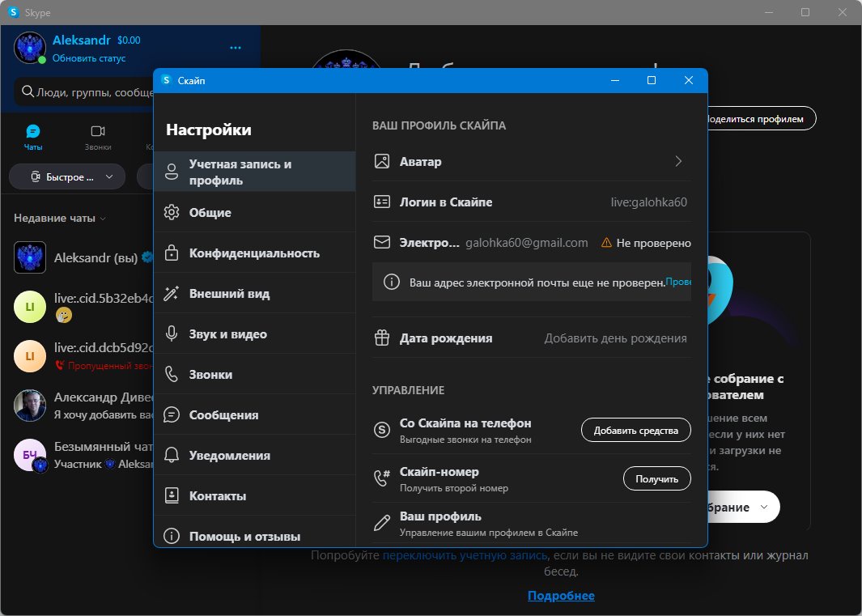Switch to the Чаты tab
The width and height of the screenshot is (862, 616).
33,138
